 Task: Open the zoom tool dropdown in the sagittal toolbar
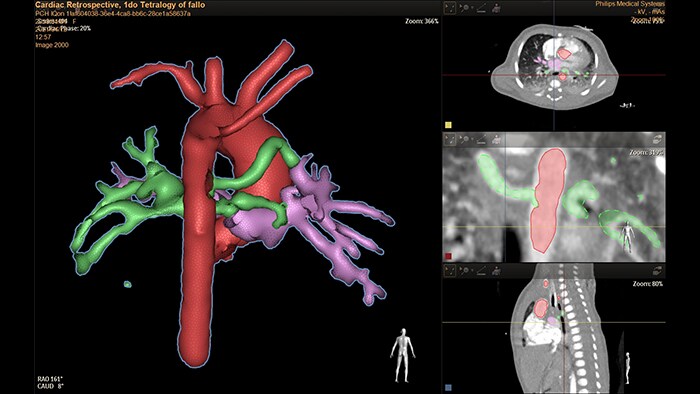(x=472, y=270)
